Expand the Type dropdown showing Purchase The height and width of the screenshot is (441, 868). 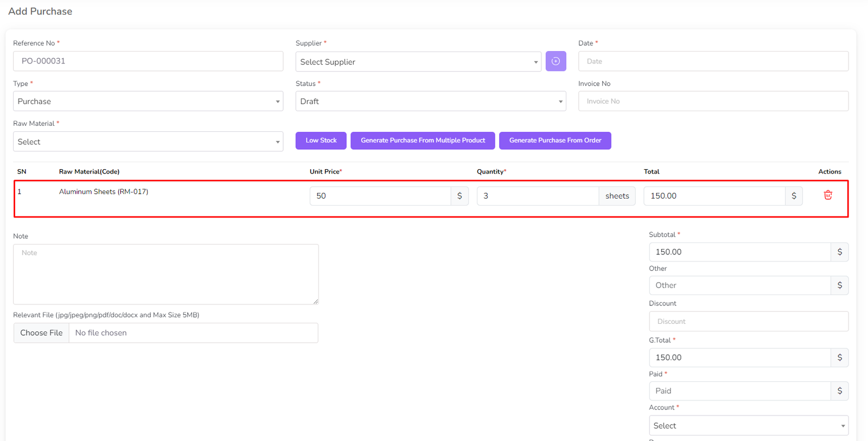click(148, 101)
